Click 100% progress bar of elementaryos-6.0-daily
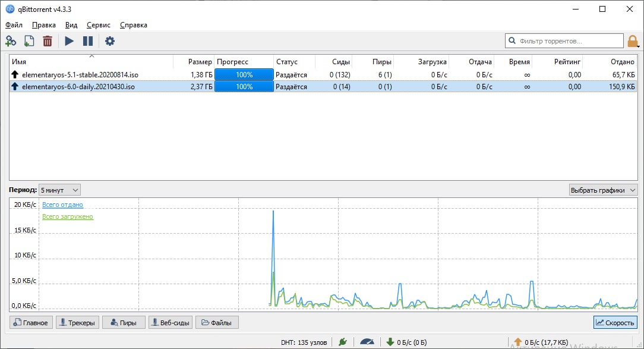This screenshot has height=349, width=644. (244, 86)
